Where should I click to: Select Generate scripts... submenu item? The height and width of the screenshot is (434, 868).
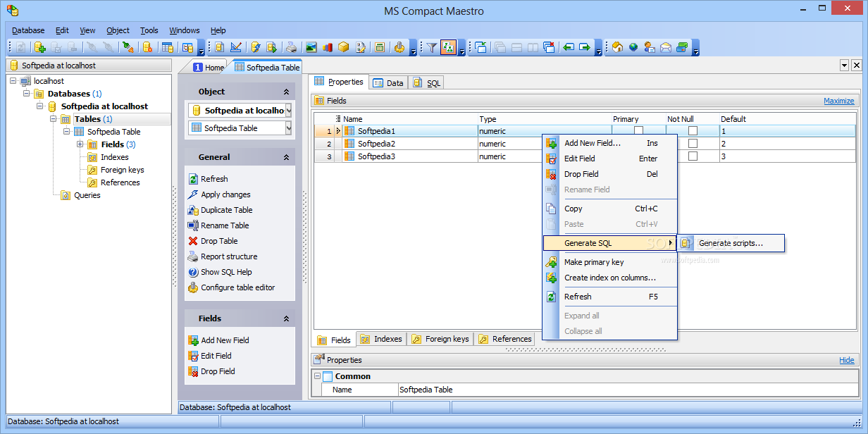click(x=731, y=244)
